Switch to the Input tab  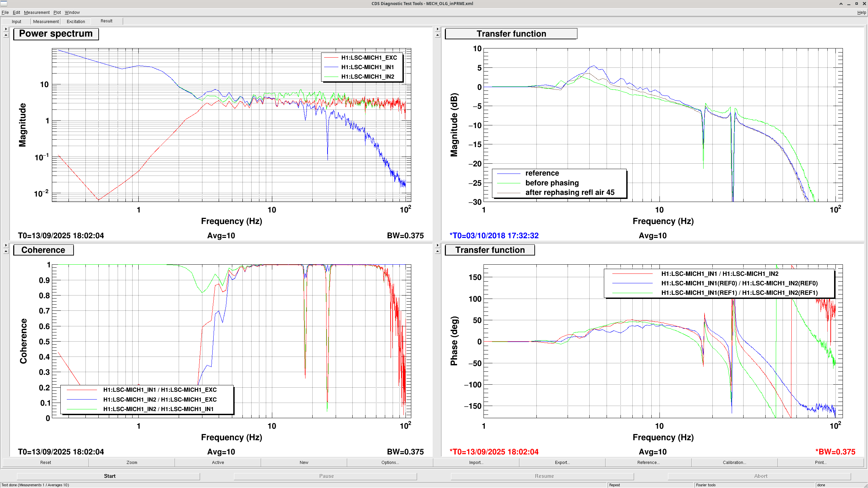[x=16, y=21]
